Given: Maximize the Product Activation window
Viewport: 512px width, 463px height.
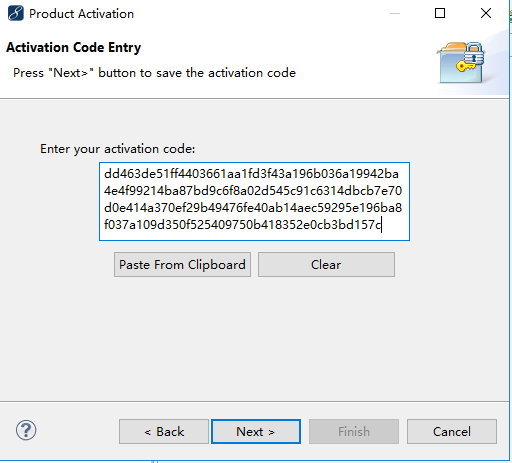Looking at the screenshot, I should (x=440, y=13).
